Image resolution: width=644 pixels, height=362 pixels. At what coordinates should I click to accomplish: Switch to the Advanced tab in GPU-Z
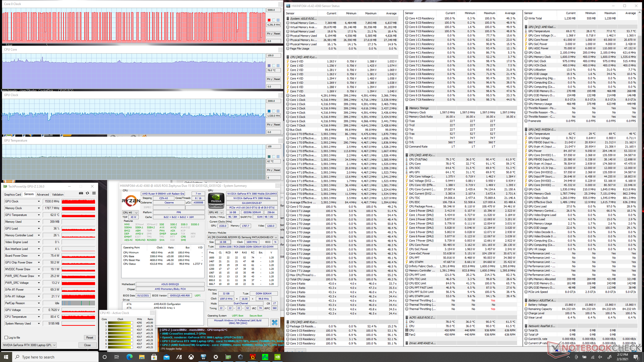(x=43, y=194)
